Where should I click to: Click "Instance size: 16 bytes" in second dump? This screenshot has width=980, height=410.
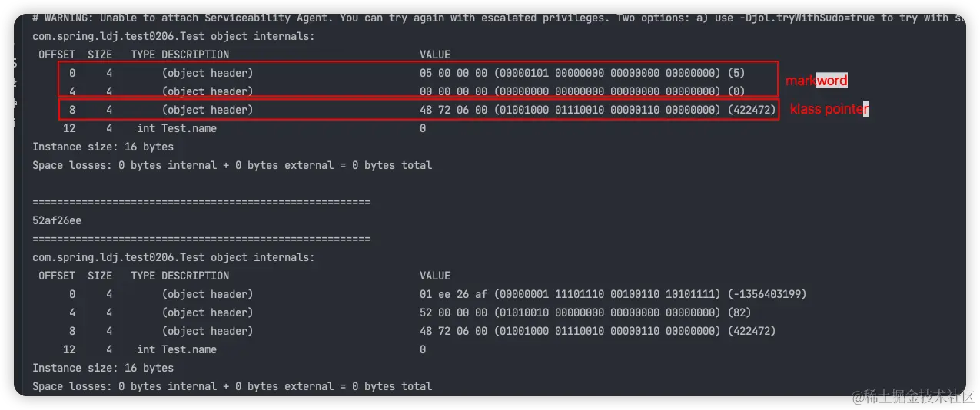click(103, 368)
